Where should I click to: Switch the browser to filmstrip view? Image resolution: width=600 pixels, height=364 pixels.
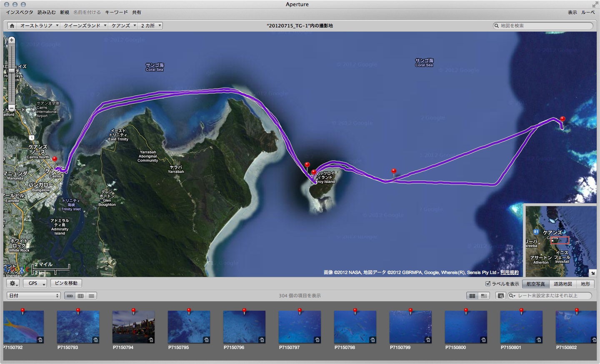(70, 296)
